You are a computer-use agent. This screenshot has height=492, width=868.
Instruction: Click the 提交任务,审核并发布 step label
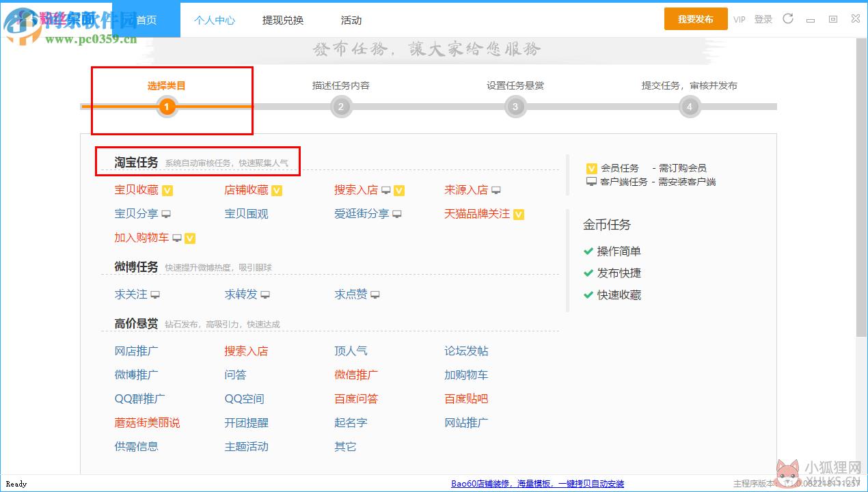coord(689,85)
